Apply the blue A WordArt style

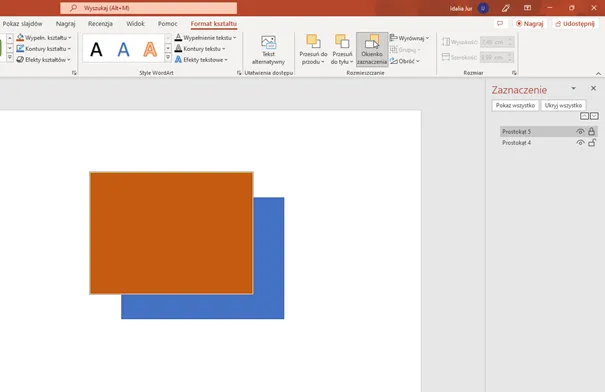123,49
